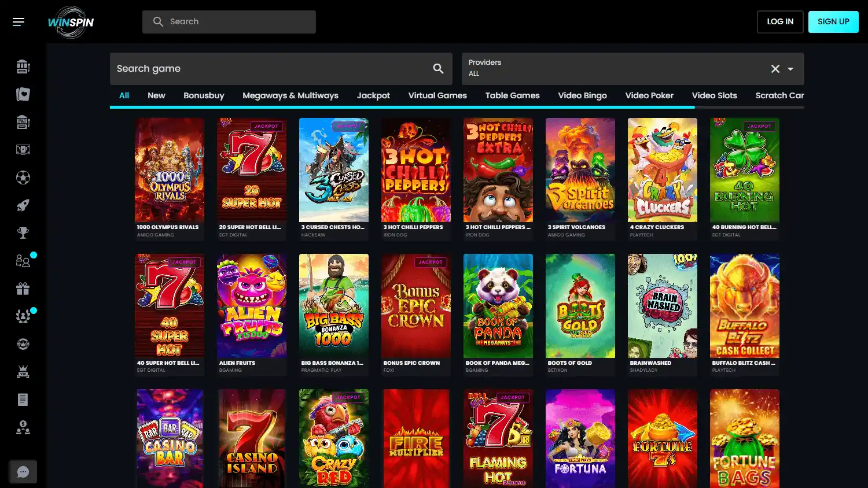The image size is (868, 488).
Task: Open sports soccer ball icon in sidebar
Action: (x=23, y=178)
